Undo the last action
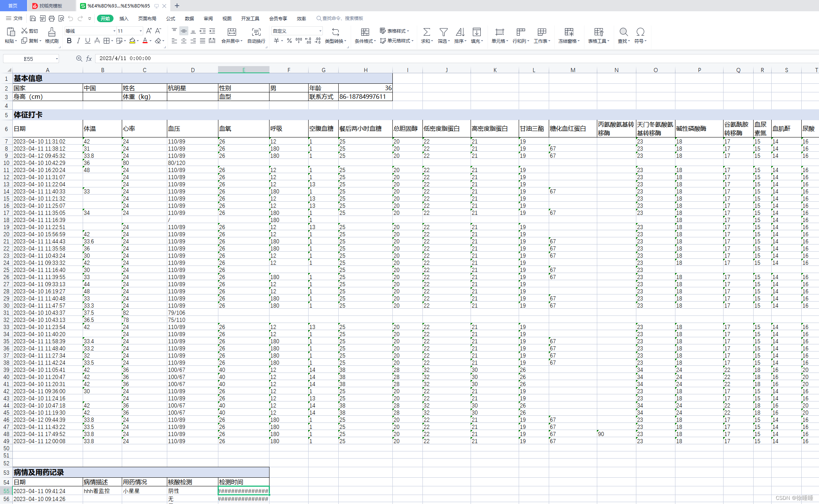The width and height of the screenshot is (819, 504). point(71,18)
